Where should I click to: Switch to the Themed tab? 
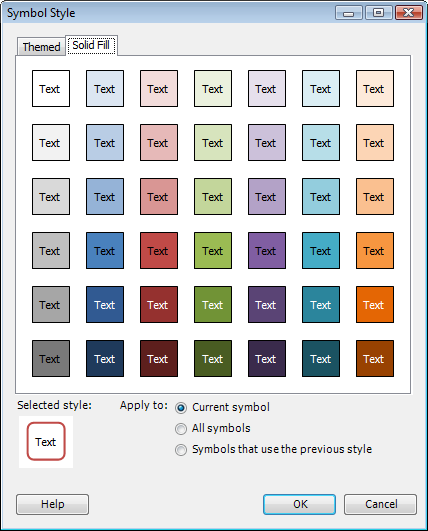[x=41, y=46]
